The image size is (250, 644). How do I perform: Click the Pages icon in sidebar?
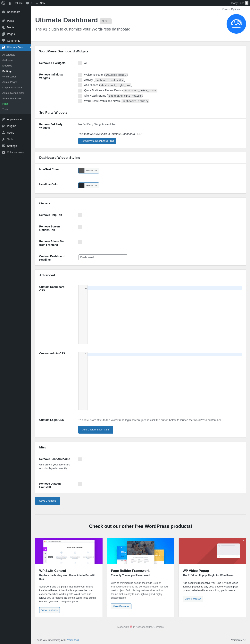click(4, 34)
